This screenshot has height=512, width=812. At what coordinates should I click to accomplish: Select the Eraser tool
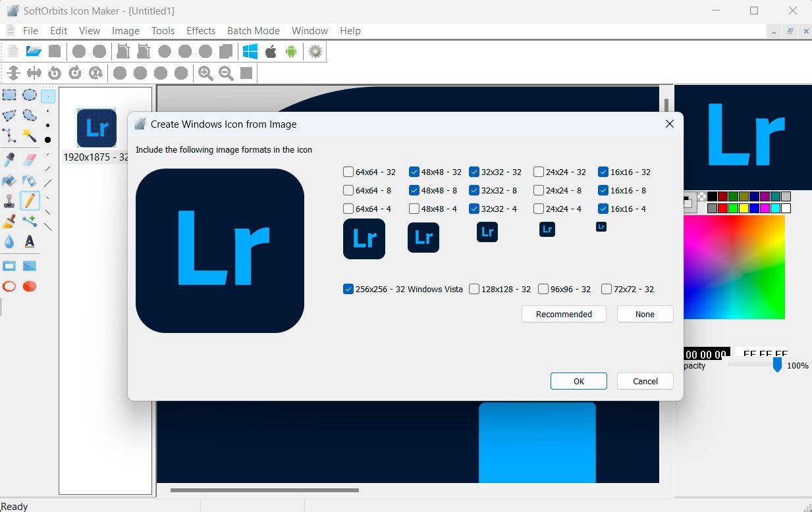(30, 159)
